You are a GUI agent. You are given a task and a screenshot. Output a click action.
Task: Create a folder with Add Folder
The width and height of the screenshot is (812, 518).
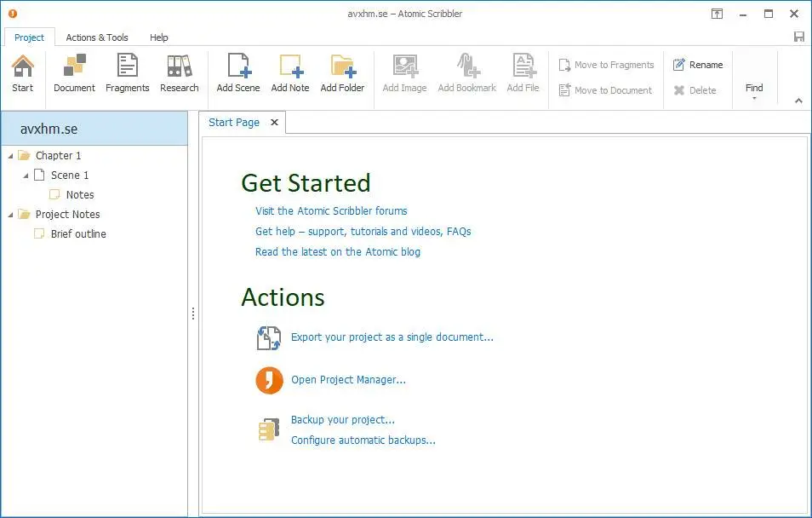[342, 73]
